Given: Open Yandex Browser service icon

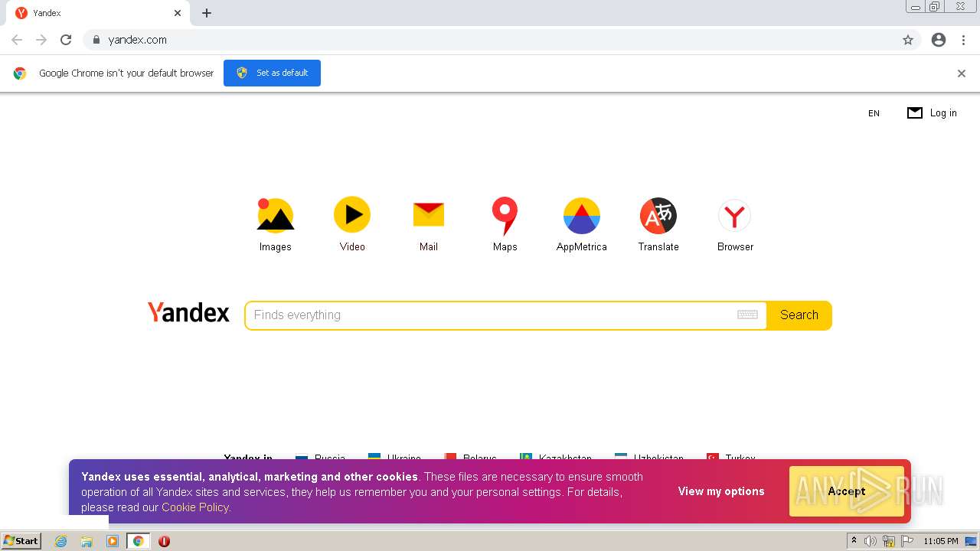Looking at the screenshot, I should tap(735, 216).
